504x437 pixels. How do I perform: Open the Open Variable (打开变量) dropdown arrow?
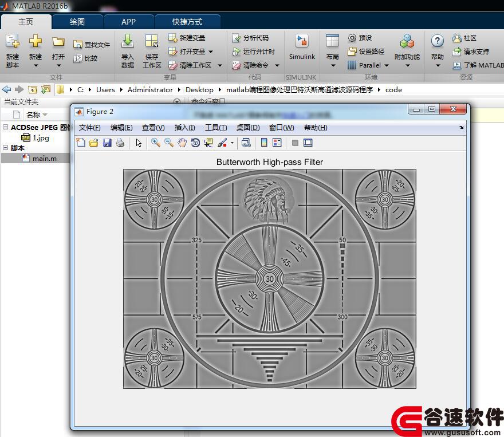tap(211, 52)
